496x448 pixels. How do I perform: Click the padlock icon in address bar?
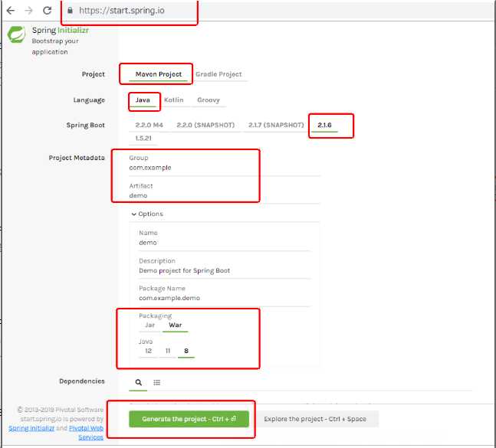click(x=70, y=10)
